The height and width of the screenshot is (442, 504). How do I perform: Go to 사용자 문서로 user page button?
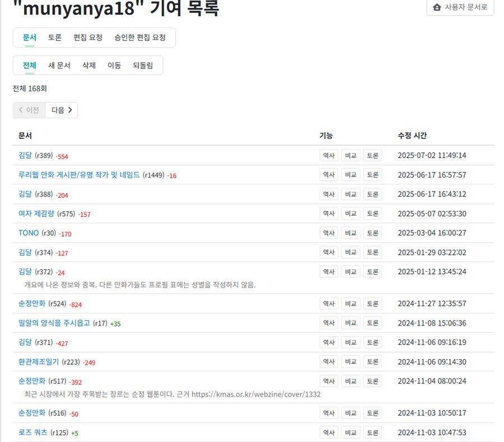[460, 7]
